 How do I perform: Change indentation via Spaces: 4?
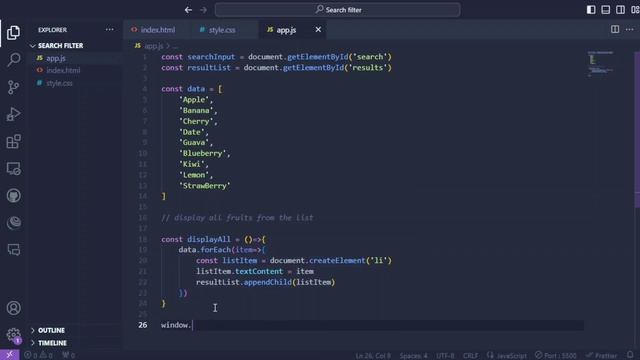click(x=413, y=356)
